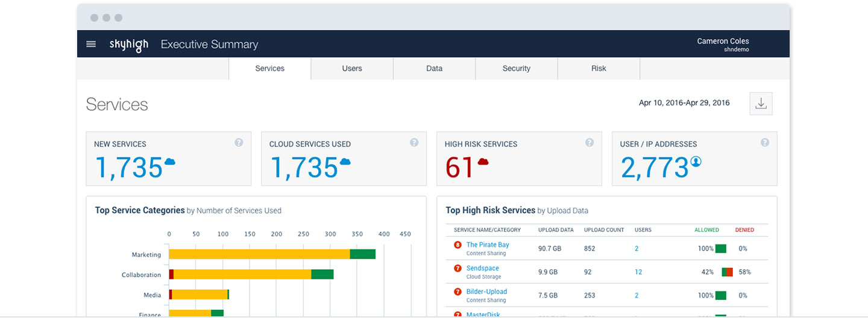
Task: Click the Upload Data column header
Action: click(x=556, y=230)
